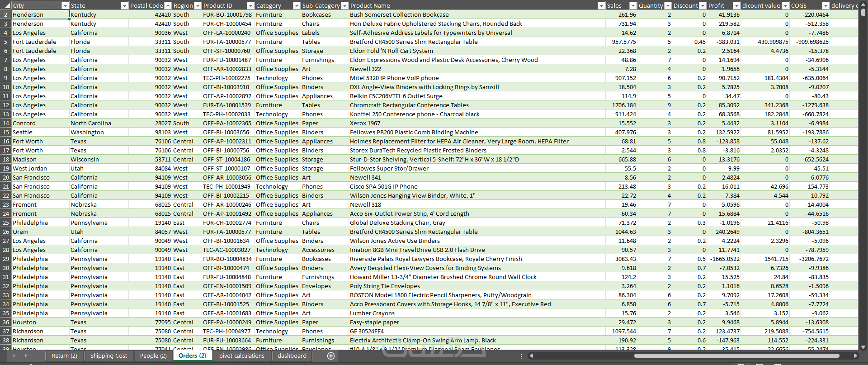Open the COGS filter dropdown
The image size is (868, 365).
coord(826,5)
